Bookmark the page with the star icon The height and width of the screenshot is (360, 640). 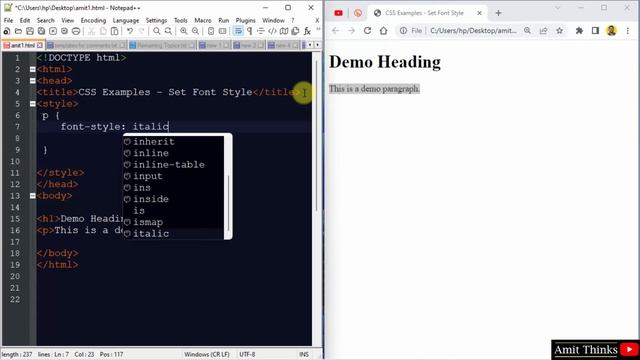559,31
